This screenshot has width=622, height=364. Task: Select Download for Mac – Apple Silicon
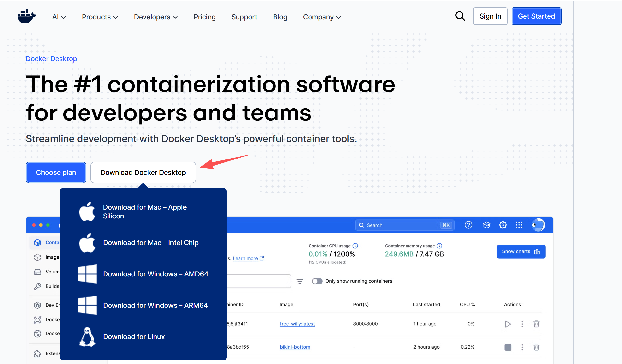(x=144, y=212)
